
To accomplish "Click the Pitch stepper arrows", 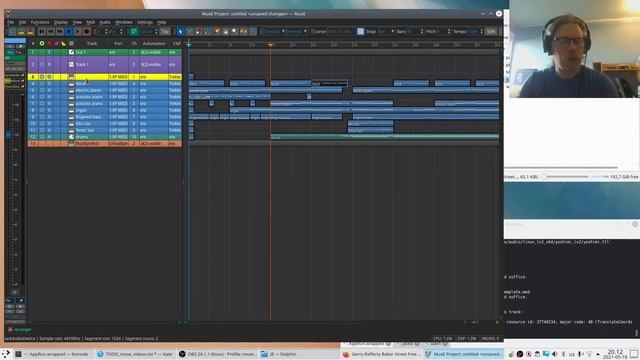I will click(449, 31).
